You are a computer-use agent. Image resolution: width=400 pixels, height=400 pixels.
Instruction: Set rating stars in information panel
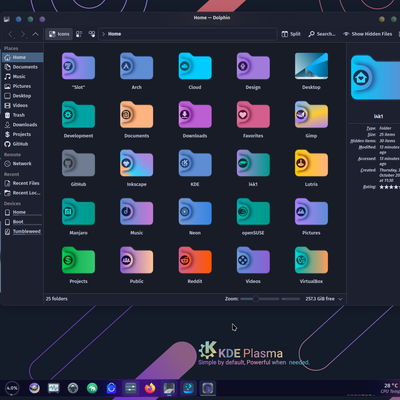click(x=389, y=187)
